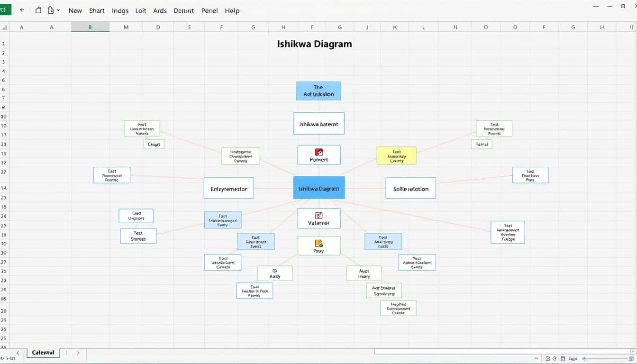Click the page layout view icon in status bar

tap(563, 359)
